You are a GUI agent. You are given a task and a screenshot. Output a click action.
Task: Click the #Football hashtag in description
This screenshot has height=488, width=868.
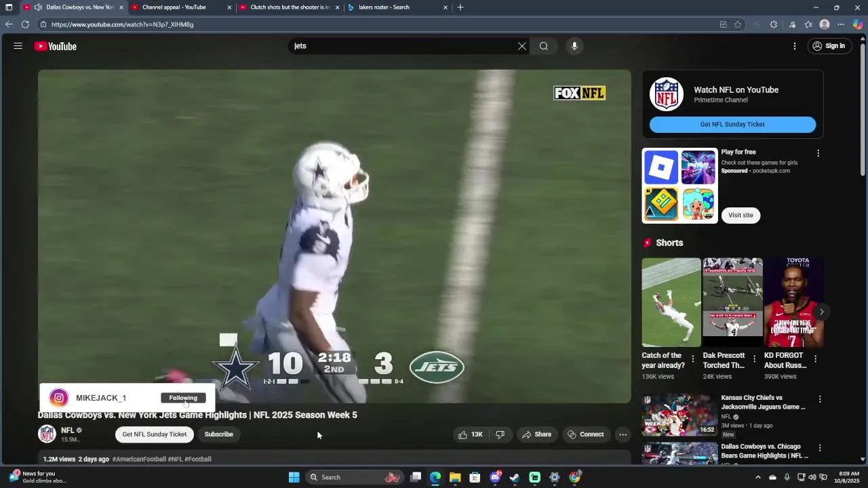pyautogui.click(x=198, y=460)
